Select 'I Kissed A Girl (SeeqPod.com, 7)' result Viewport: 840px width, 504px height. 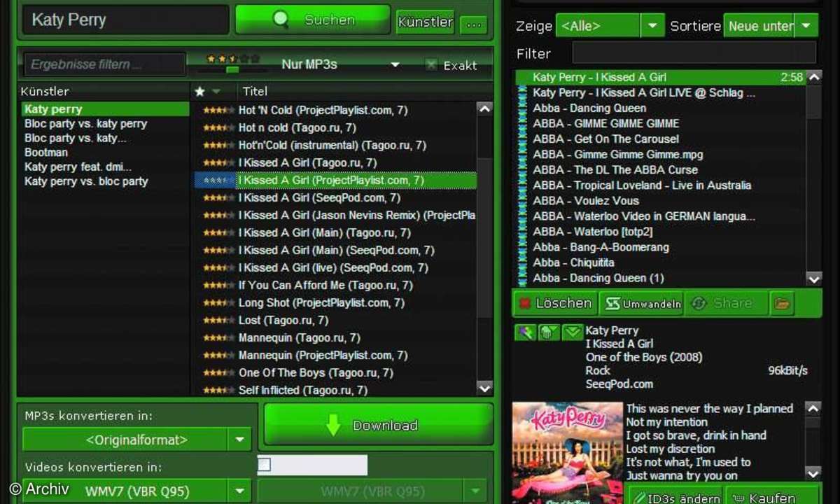pyautogui.click(x=319, y=198)
